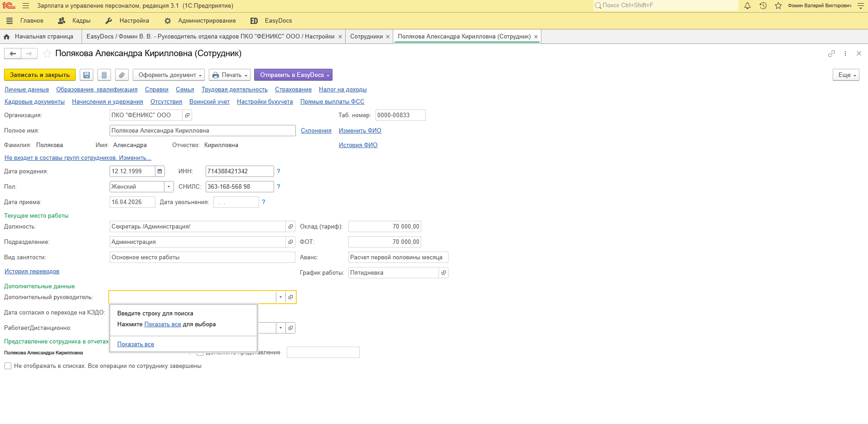Open the 'Печать' print dropdown

coord(230,75)
